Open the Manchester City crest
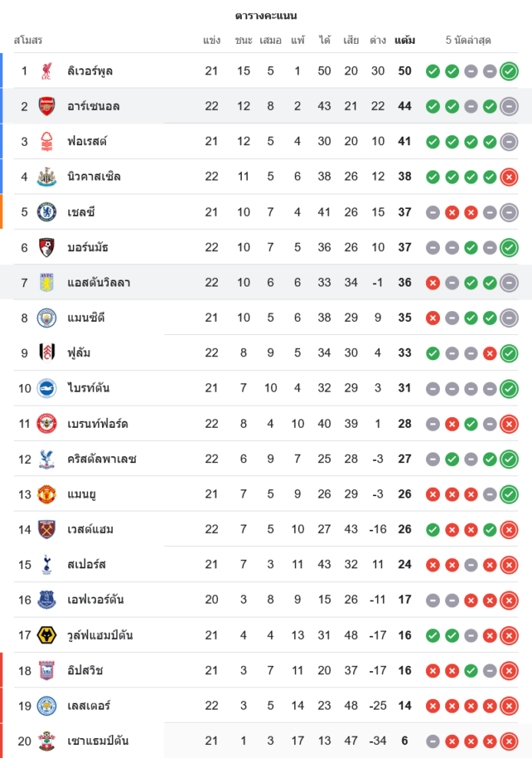Viewport: 532px width, 768px height. tap(47, 317)
